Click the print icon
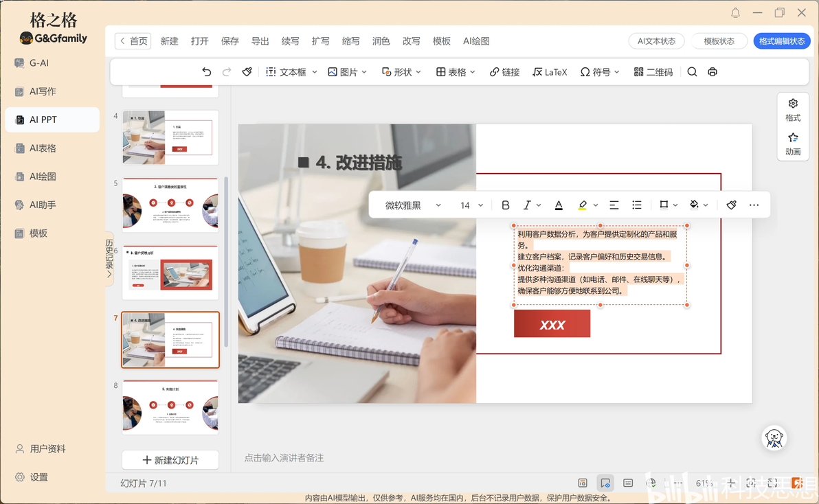 coord(713,72)
